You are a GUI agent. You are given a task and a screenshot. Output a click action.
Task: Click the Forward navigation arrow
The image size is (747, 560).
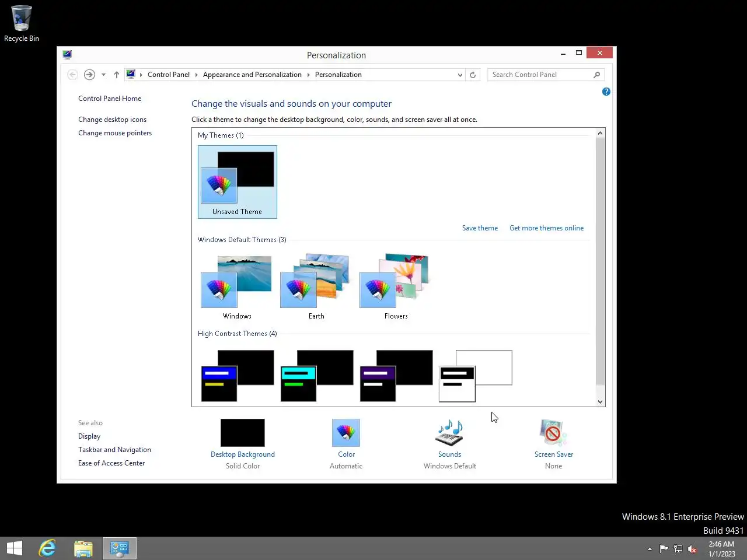click(89, 75)
